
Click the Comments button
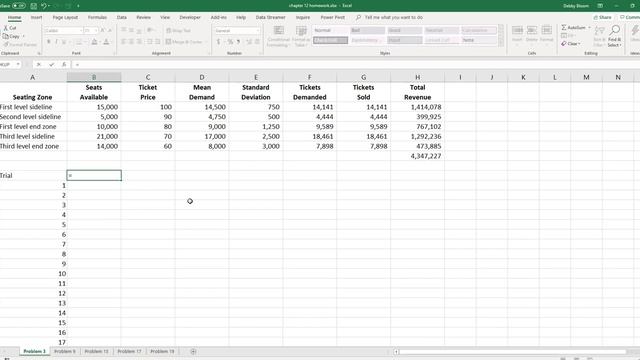629,18
